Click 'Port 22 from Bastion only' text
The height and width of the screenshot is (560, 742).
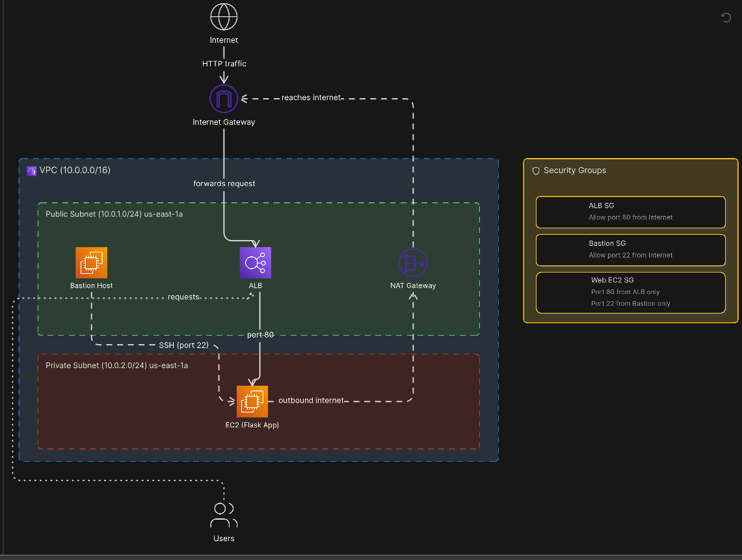tap(630, 304)
